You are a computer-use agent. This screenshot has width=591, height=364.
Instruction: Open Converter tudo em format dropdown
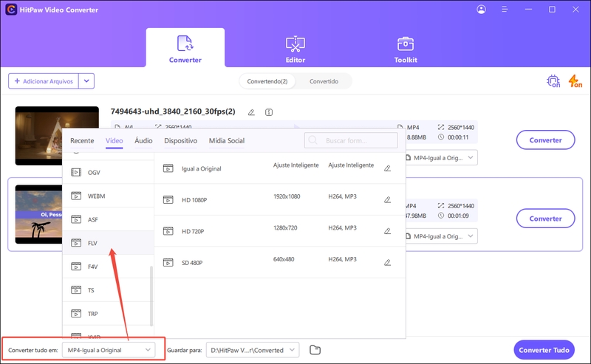pyautogui.click(x=109, y=350)
